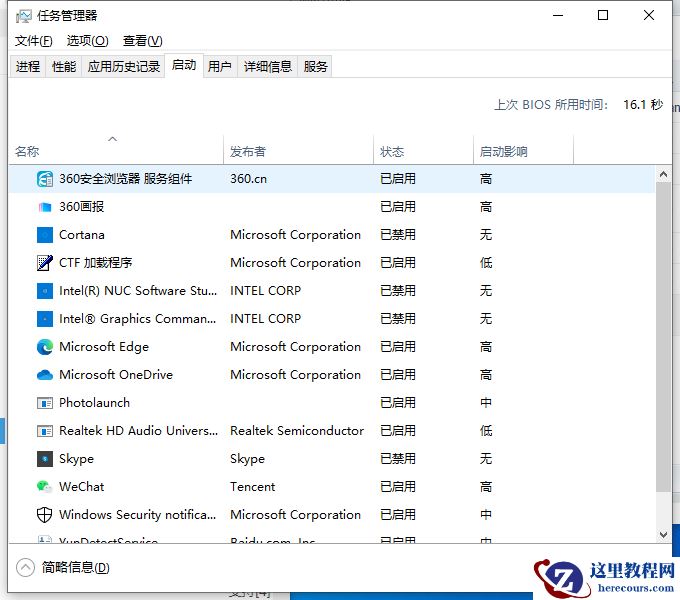Select the Photolaunch row name
Viewport: 680px width, 600px height.
tap(95, 403)
